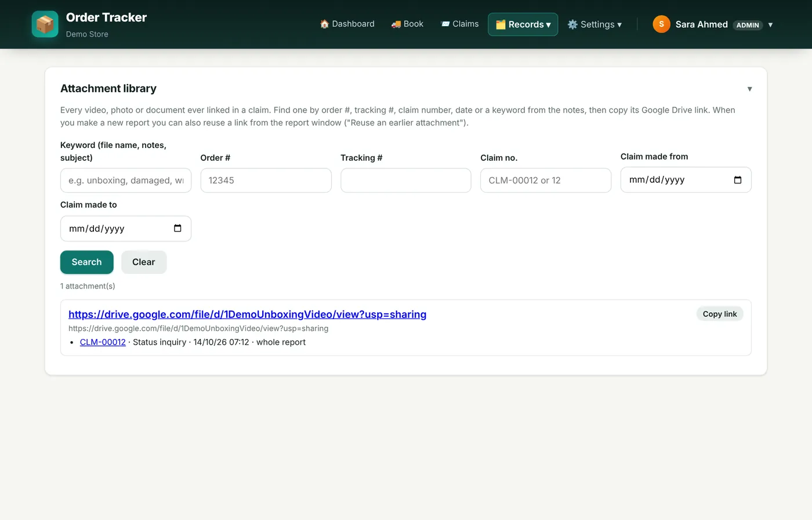Focus the Claim no. input
The image size is (812, 520).
pos(546,180)
